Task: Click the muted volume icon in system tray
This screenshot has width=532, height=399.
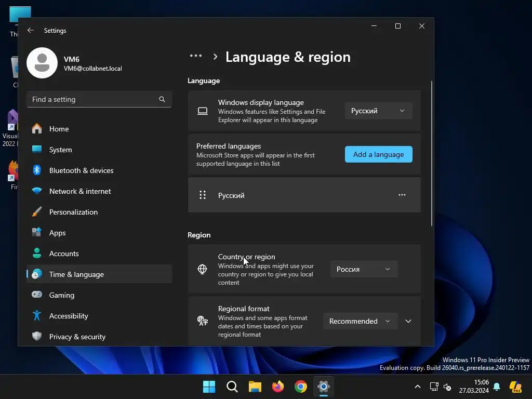Action: coord(447,387)
